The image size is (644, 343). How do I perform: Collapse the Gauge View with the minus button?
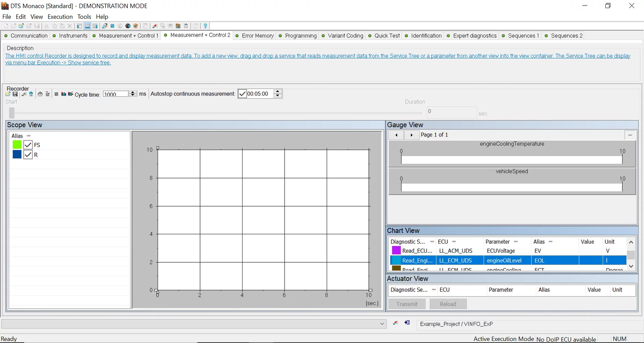[x=630, y=135]
